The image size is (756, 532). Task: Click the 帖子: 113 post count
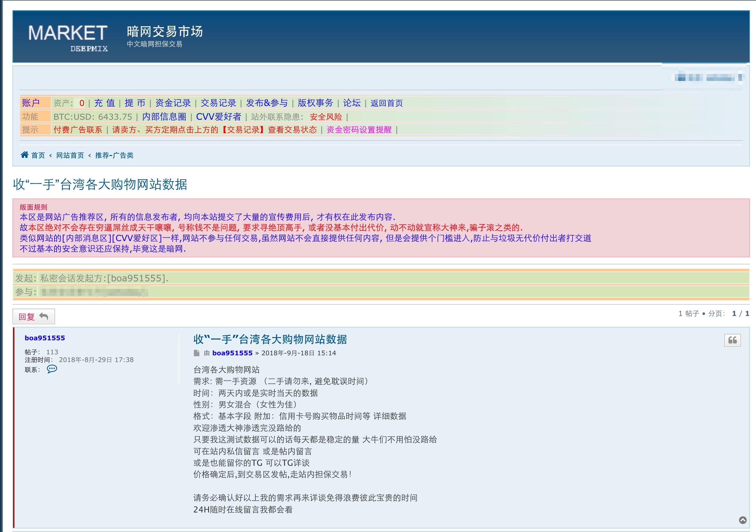(x=41, y=352)
